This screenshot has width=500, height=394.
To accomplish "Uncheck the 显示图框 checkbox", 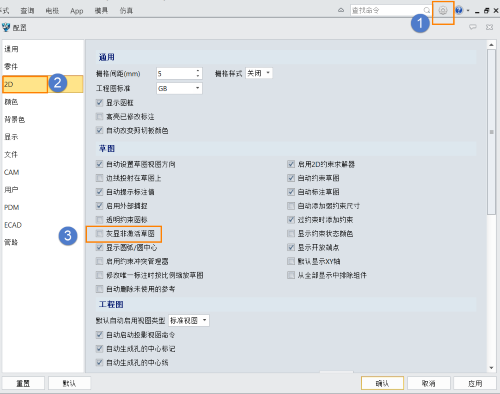I will tap(99, 103).
